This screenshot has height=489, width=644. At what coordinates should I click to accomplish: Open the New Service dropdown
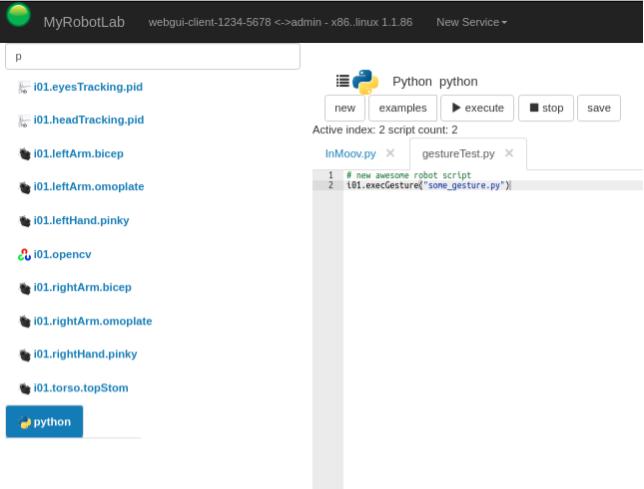point(472,22)
